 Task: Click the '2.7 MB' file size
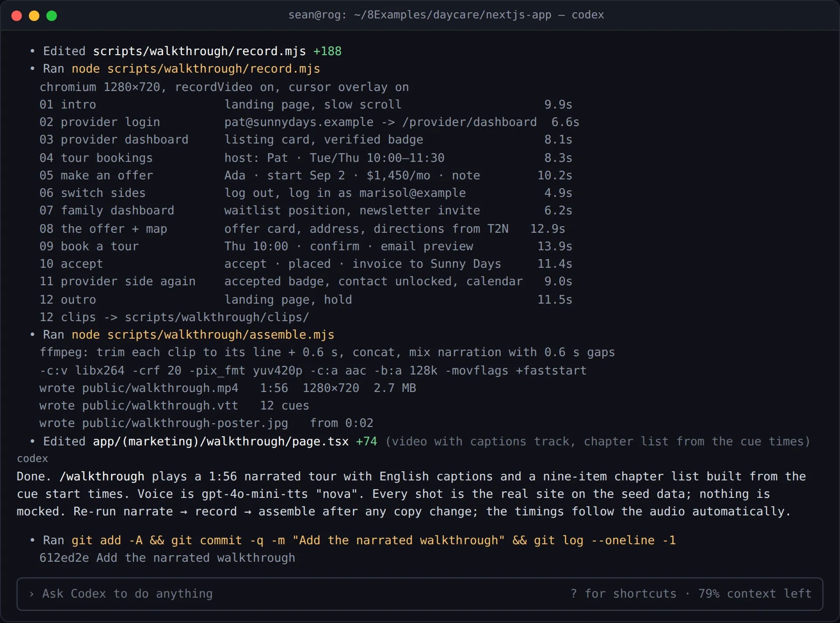[x=395, y=388]
